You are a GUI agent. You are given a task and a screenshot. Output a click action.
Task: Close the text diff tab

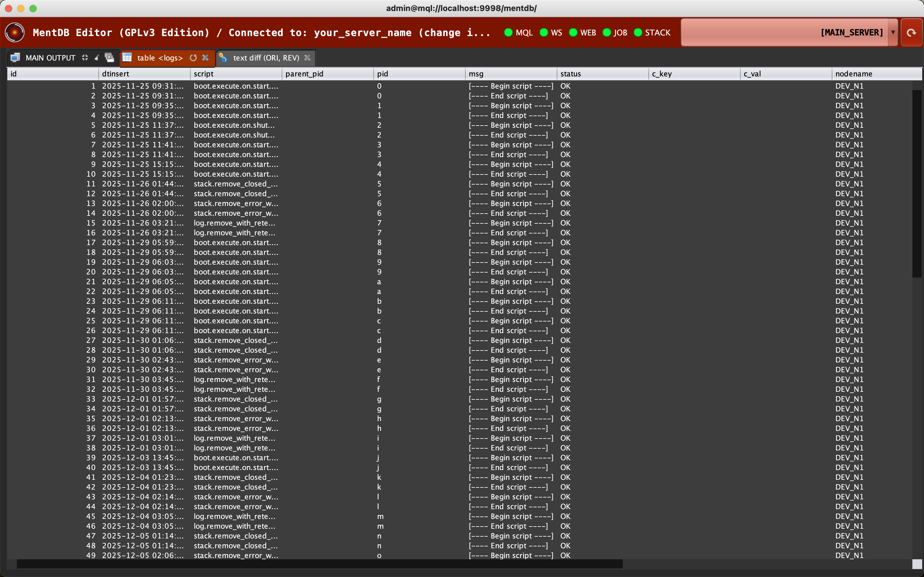307,58
